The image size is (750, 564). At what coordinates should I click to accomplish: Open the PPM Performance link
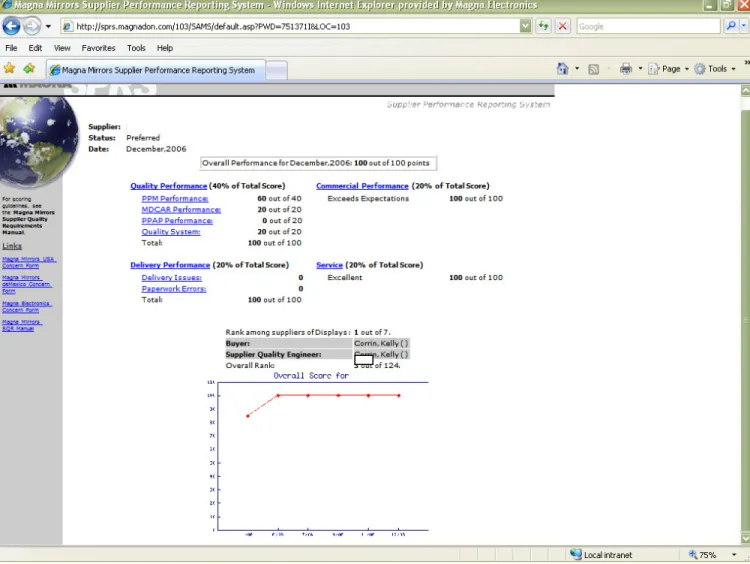[x=175, y=199]
